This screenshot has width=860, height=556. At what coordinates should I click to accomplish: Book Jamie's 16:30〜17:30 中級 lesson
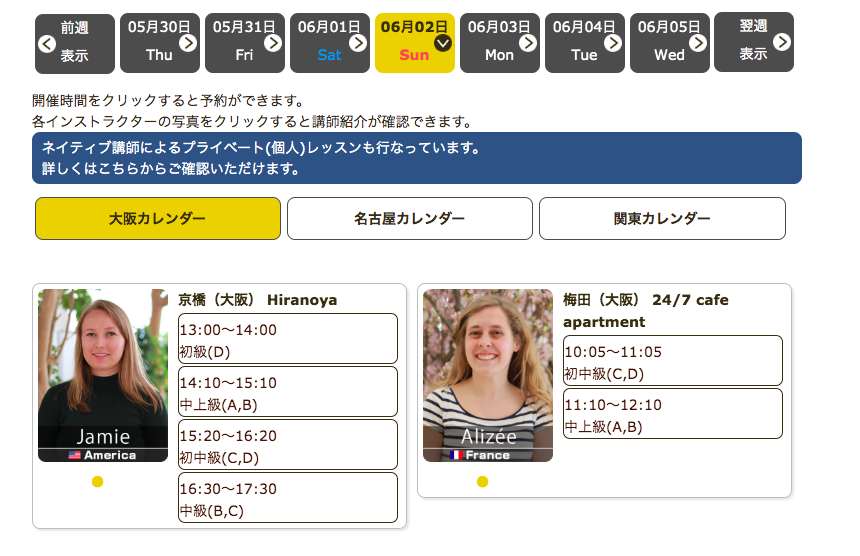coord(288,498)
